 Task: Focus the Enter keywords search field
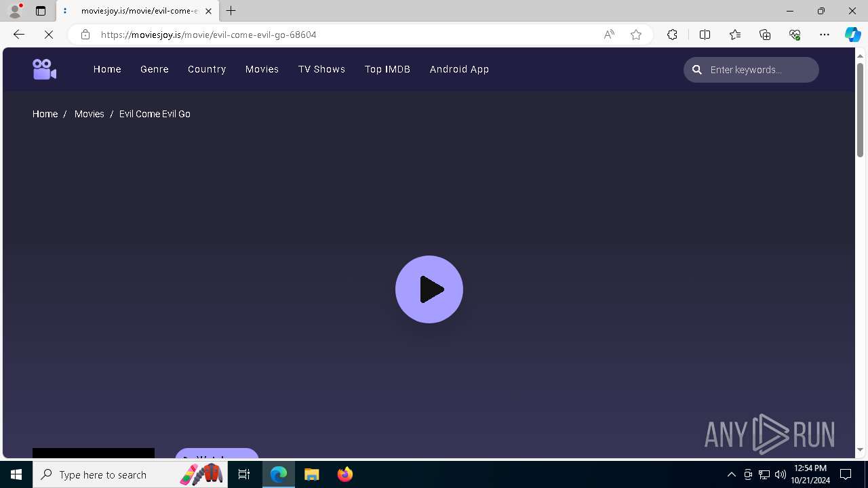click(x=751, y=70)
